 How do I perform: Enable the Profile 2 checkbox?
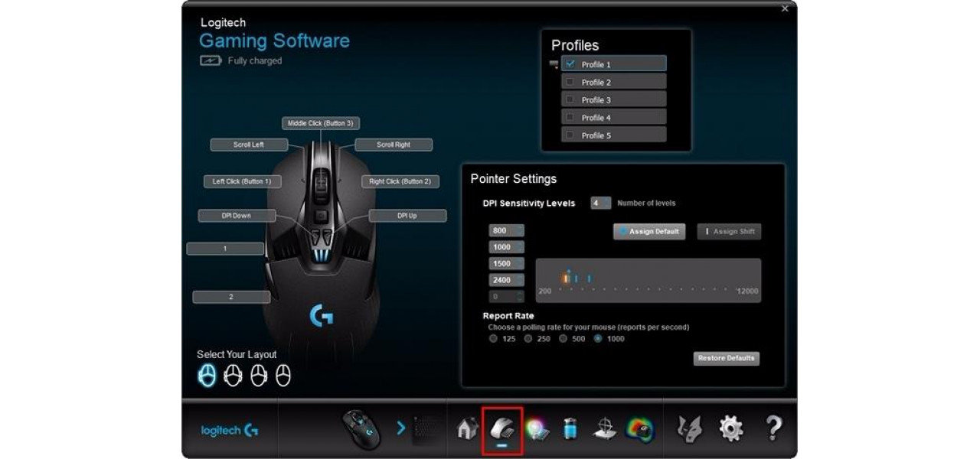570,82
